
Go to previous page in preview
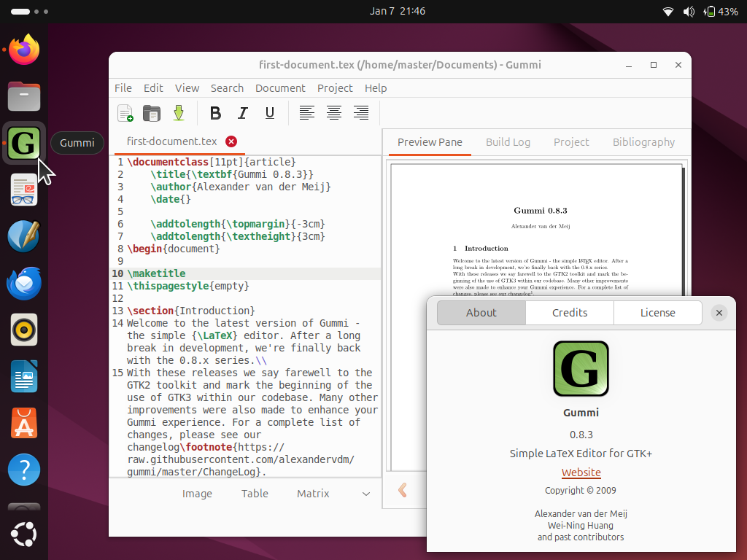(403, 490)
